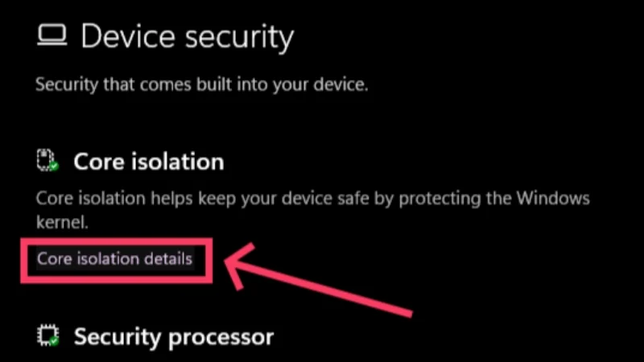The width and height of the screenshot is (644, 362).
Task: Click the laptop icon beside Device security
Action: point(52,35)
